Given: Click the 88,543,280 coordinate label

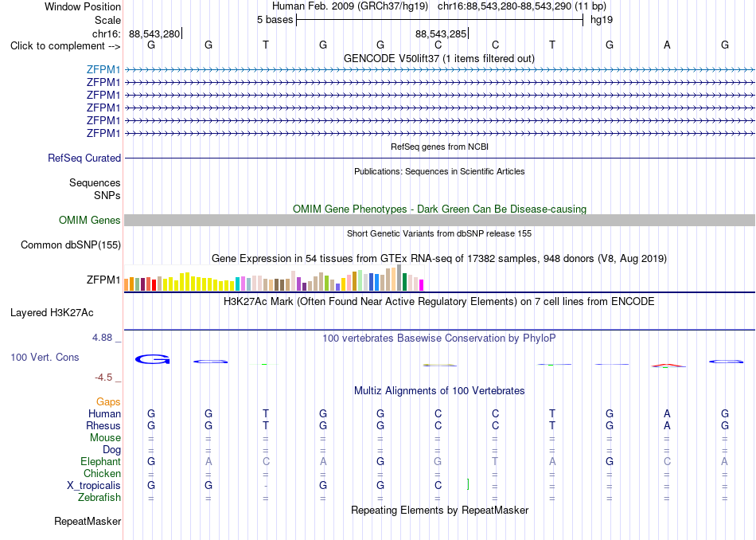Looking at the screenshot, I should [154, 33].
